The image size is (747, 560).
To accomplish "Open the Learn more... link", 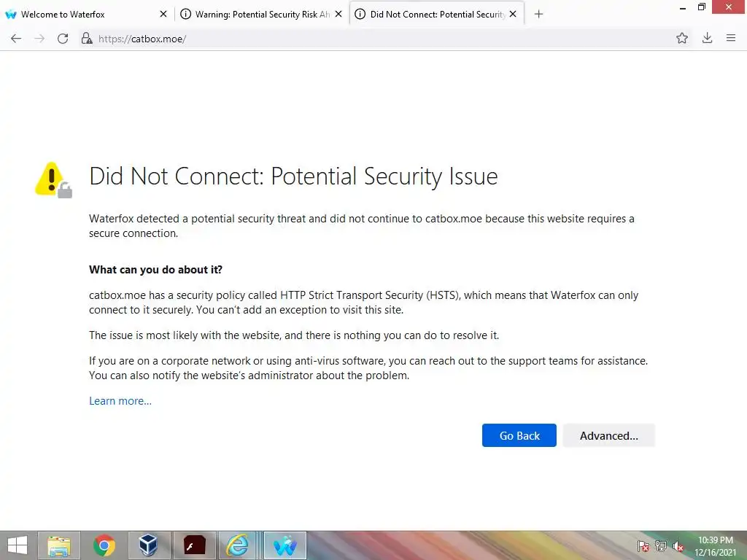I will click(120, 401).
